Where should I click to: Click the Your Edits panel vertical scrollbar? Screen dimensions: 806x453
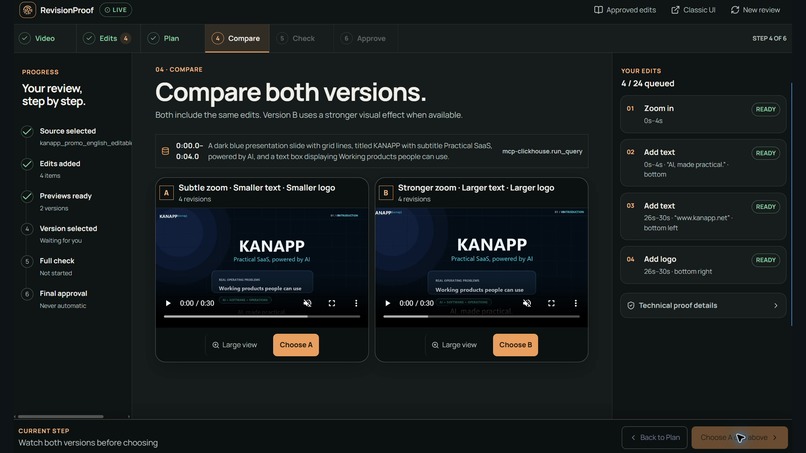click(x=791, y=204)
